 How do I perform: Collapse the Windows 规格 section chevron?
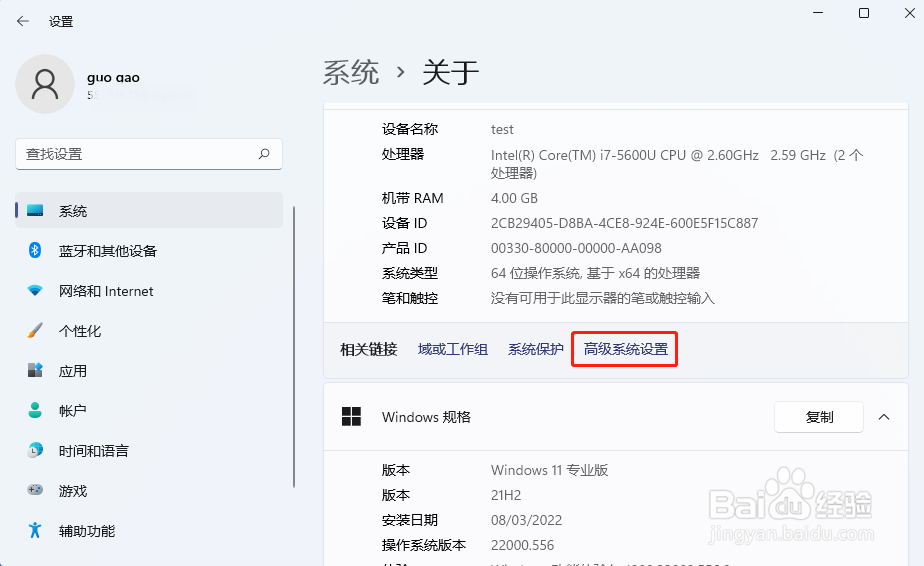(884, 417)
